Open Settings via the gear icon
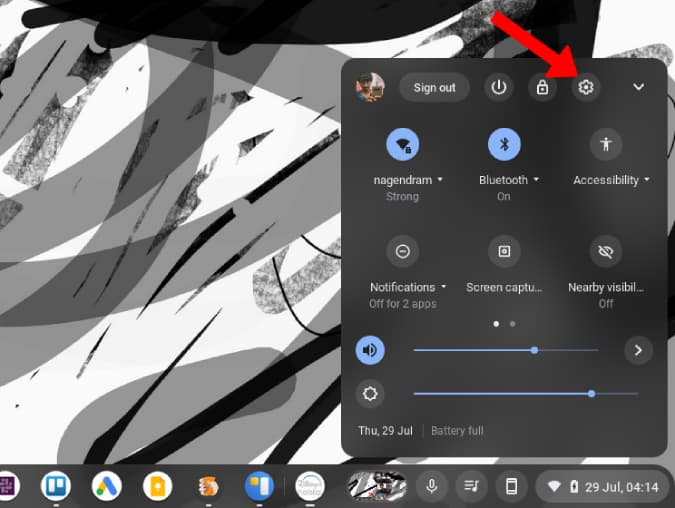 (x=585, y=87)
